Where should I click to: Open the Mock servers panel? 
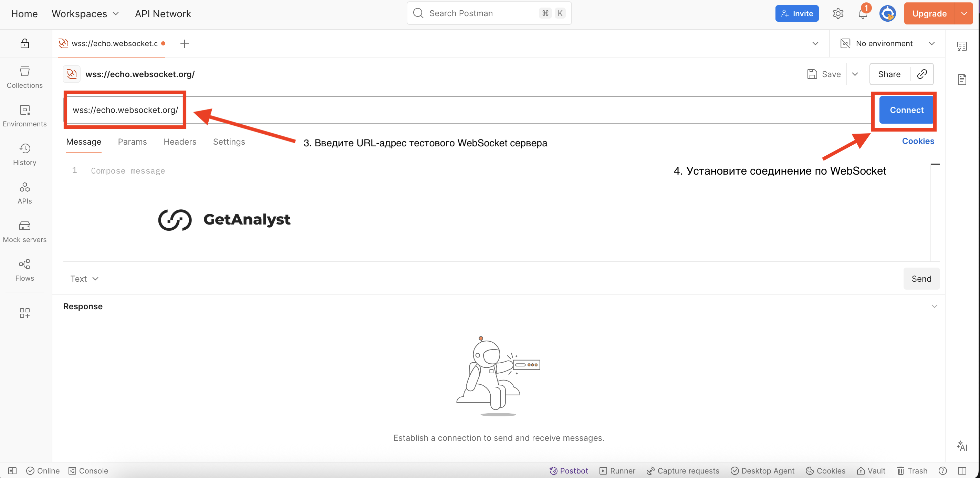pyautogui.click(x=25, y=231)
